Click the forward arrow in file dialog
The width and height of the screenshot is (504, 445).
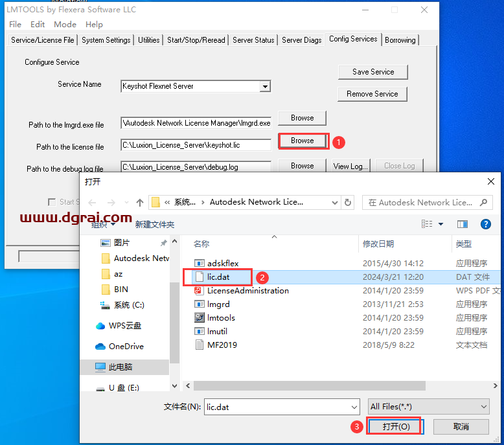coord(111,202)
